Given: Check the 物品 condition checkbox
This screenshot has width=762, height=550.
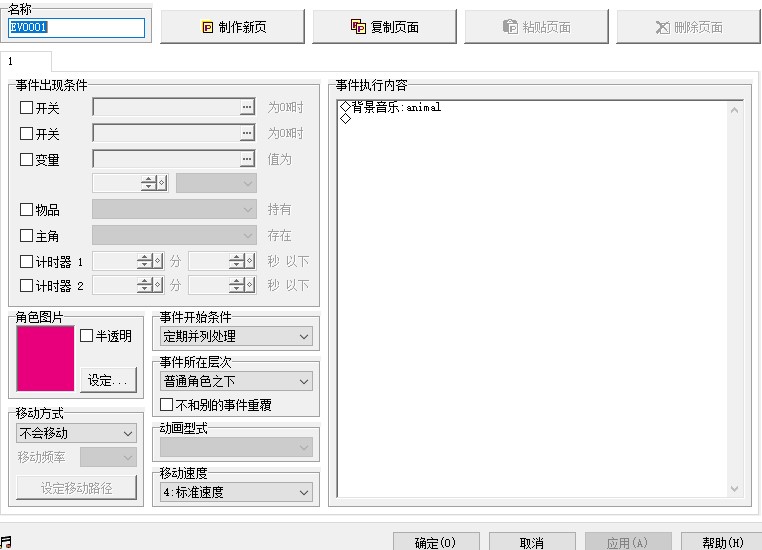Looking at the screenshot, I should [x=26, y=209].
